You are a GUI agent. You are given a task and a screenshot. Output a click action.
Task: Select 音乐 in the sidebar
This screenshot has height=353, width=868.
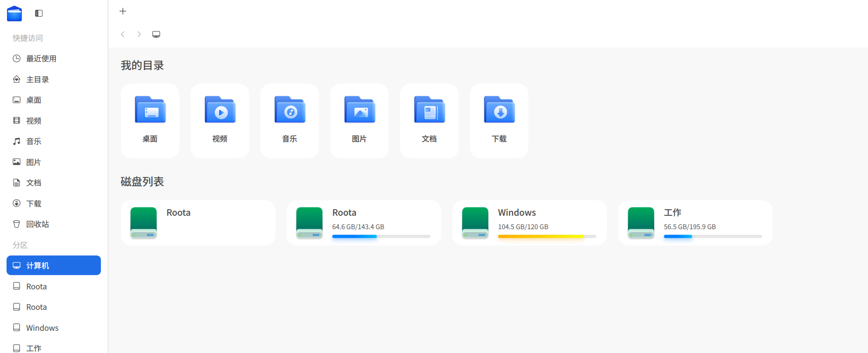click(54, 141)
